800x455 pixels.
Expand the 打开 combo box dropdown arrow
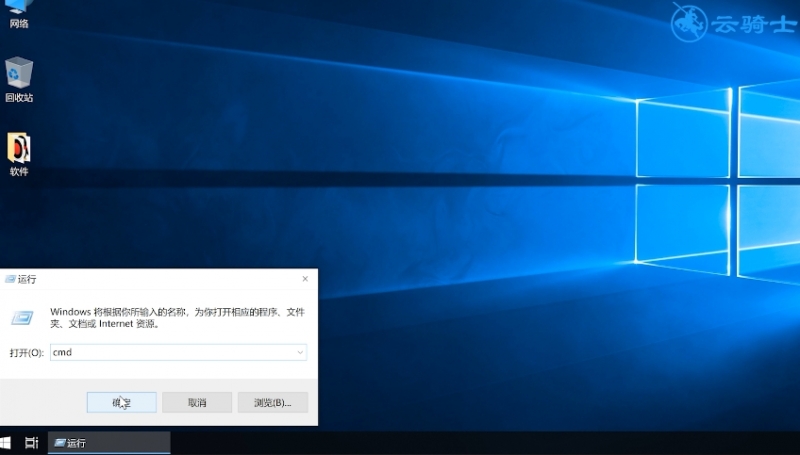coord(300,352)
